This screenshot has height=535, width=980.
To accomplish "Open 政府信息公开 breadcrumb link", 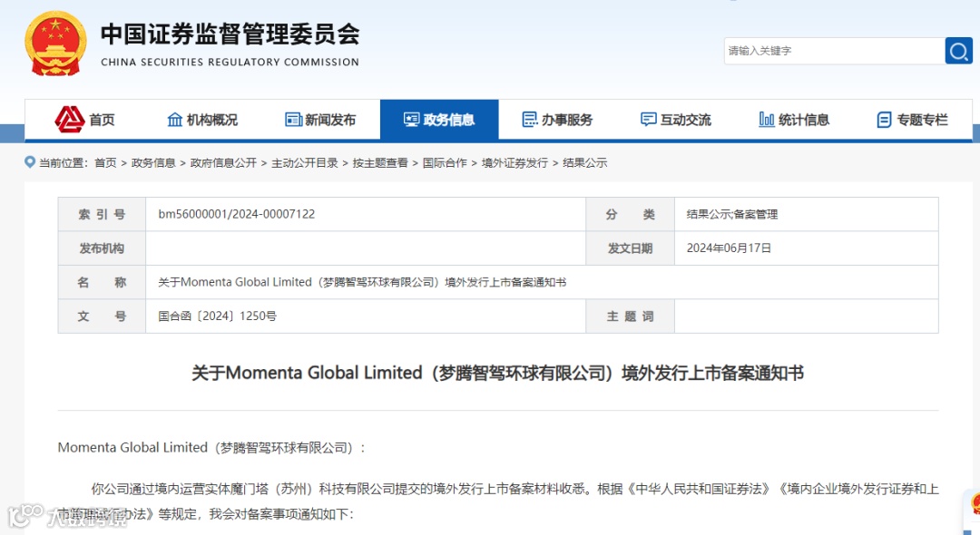I will pos(223,163).
